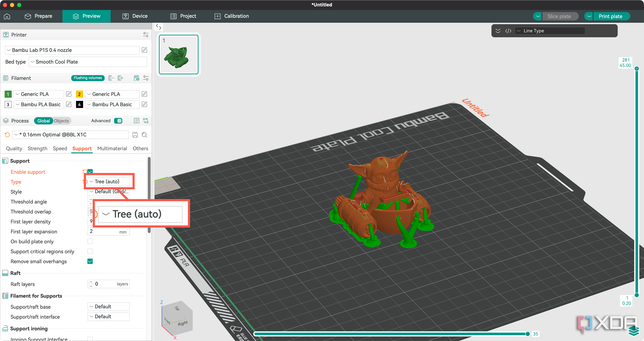
Task: Uncheck Remove small overhangs
Action: [x=90, y=261]
